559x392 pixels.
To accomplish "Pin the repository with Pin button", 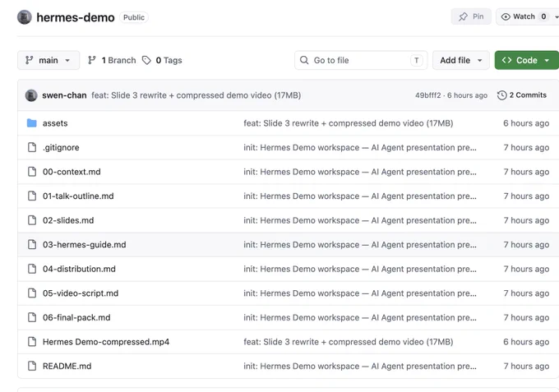I will coord(471,16).
